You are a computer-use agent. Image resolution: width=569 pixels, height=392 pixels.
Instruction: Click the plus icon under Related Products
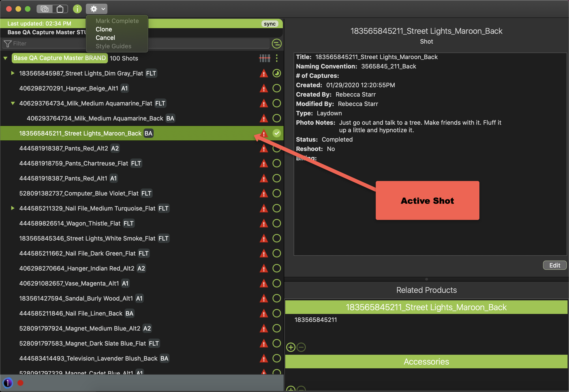pos(291,347)
